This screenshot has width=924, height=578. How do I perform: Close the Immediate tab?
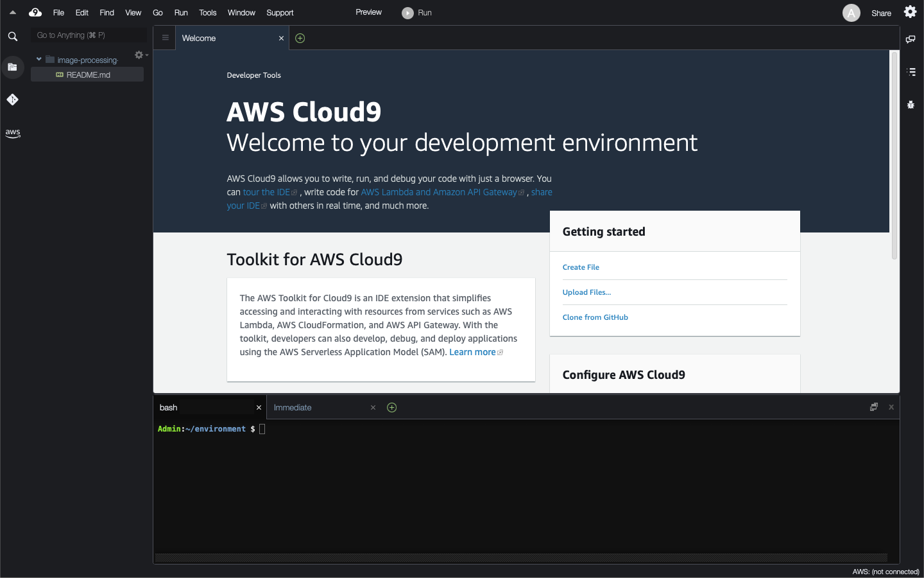[373, 408]
